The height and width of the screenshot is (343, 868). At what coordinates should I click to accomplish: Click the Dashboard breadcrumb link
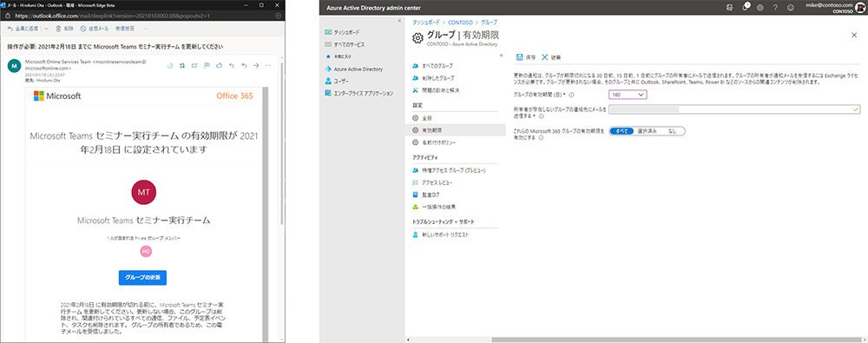427,23
